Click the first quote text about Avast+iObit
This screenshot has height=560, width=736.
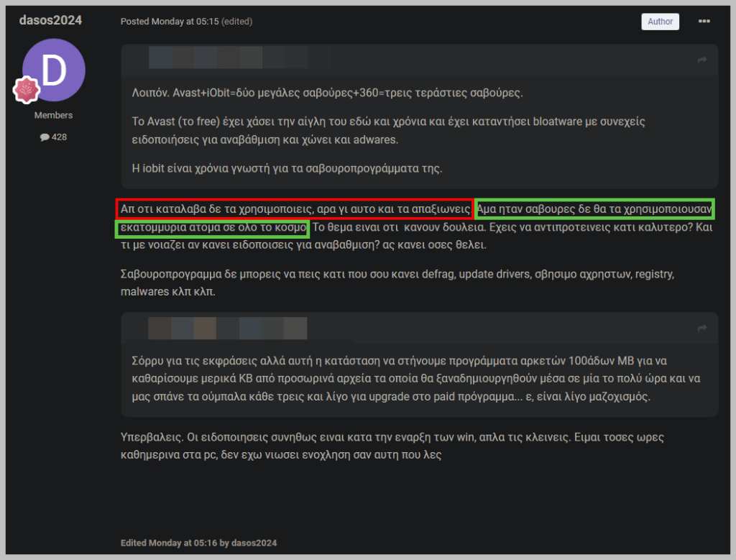(328, 93)
